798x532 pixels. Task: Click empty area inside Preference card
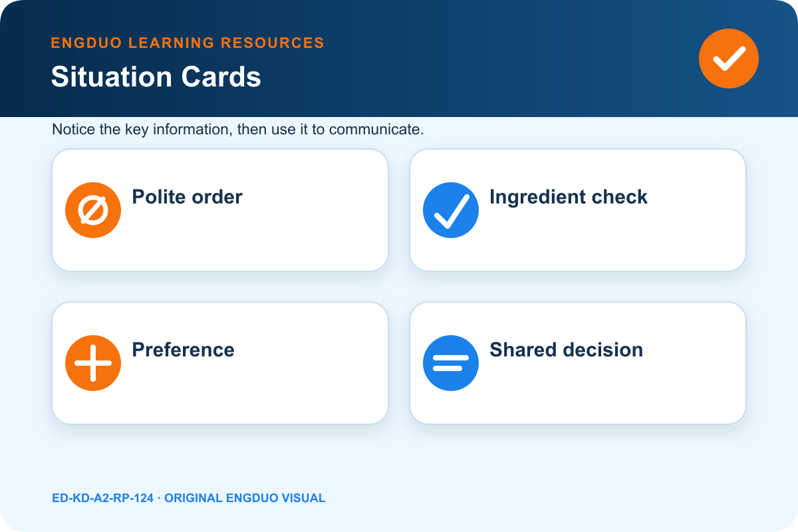(x=266, y=396)
